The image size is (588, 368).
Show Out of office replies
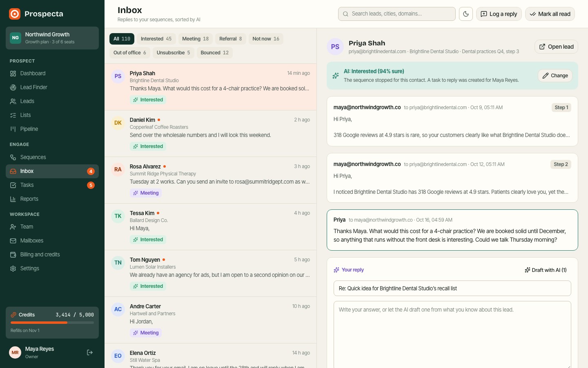coord(130,53)
